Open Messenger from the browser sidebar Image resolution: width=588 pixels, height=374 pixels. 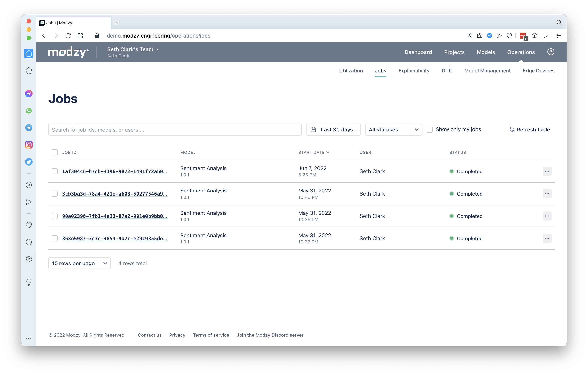[29, 94]
